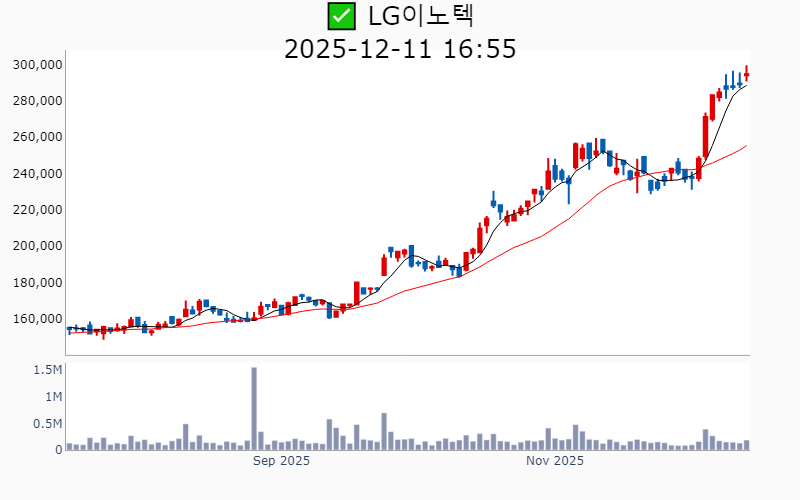Select the Sep 2025 x-axis label

pos(281,461)
